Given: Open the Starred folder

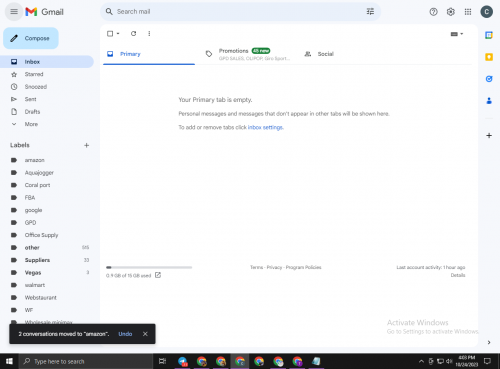Looking at the screenshot, I should [x=47, y=74].
